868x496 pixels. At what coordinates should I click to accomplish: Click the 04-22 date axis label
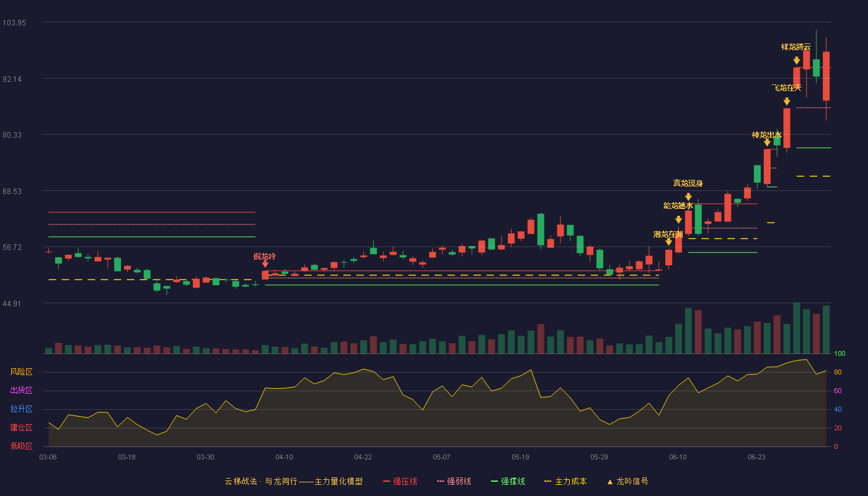coord(363,457)
